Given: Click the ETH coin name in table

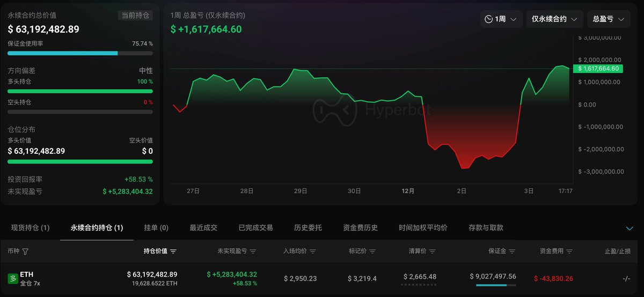Looking at the screenshot, I should (27, 274).
